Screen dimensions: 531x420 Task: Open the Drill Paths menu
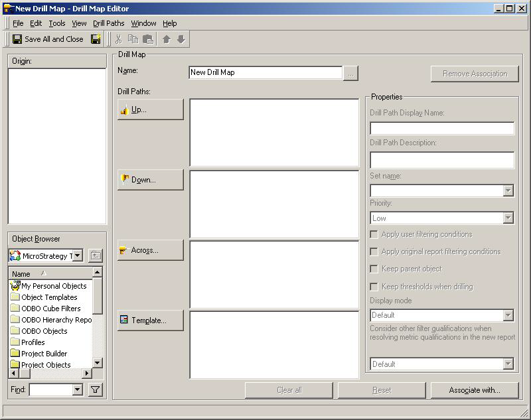pos(108,23)
